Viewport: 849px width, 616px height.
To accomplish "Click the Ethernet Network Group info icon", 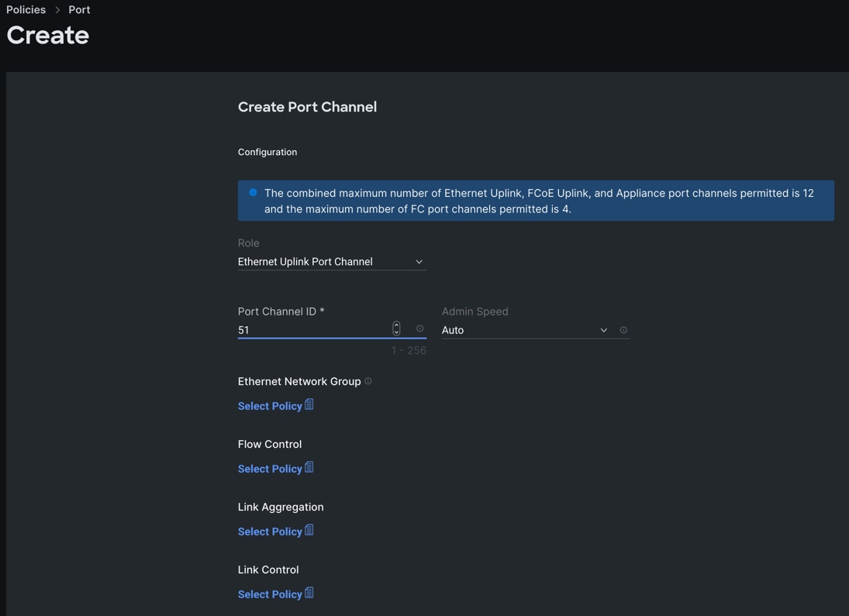I will click(368, 381).
